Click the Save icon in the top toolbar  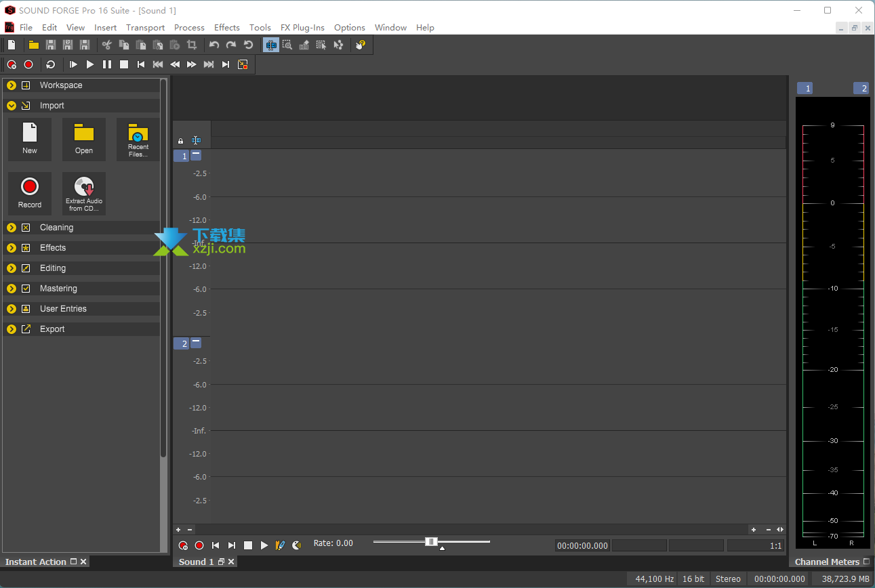coord(50,45)
